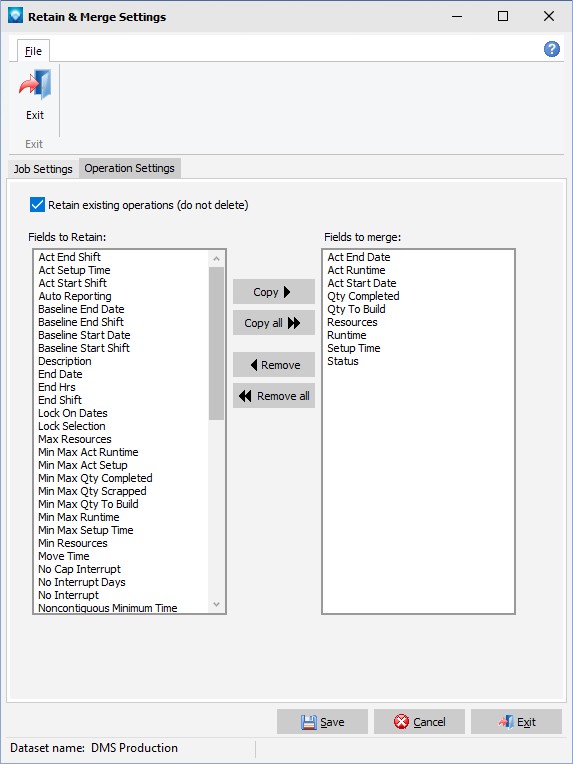Viewport: 573px width, 764px height.
Task: Select Status in Fields to merge
Action: [343, 361]
